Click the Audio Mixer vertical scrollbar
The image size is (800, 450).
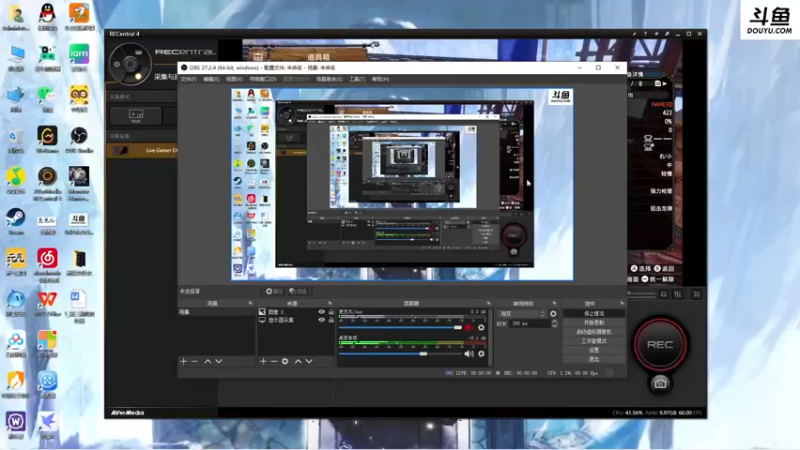tap(491, 337)
